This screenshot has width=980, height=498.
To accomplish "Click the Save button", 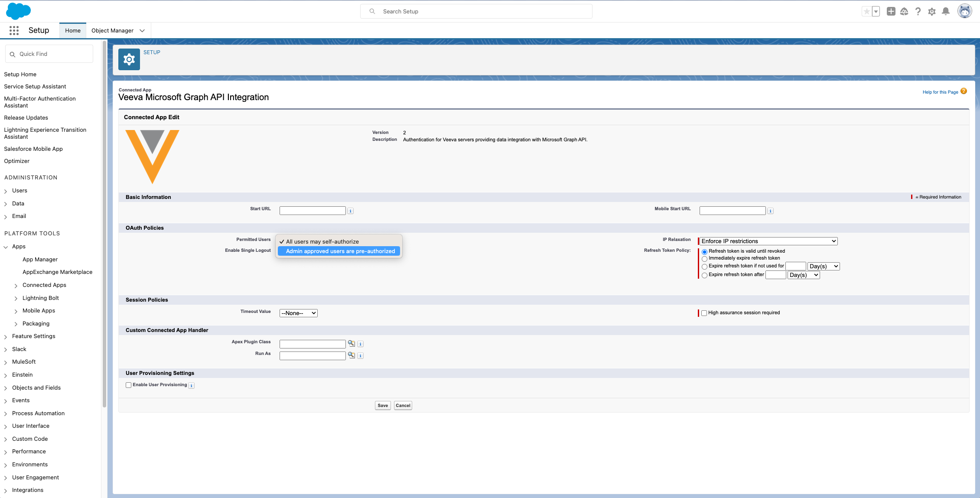I will 383,406.
